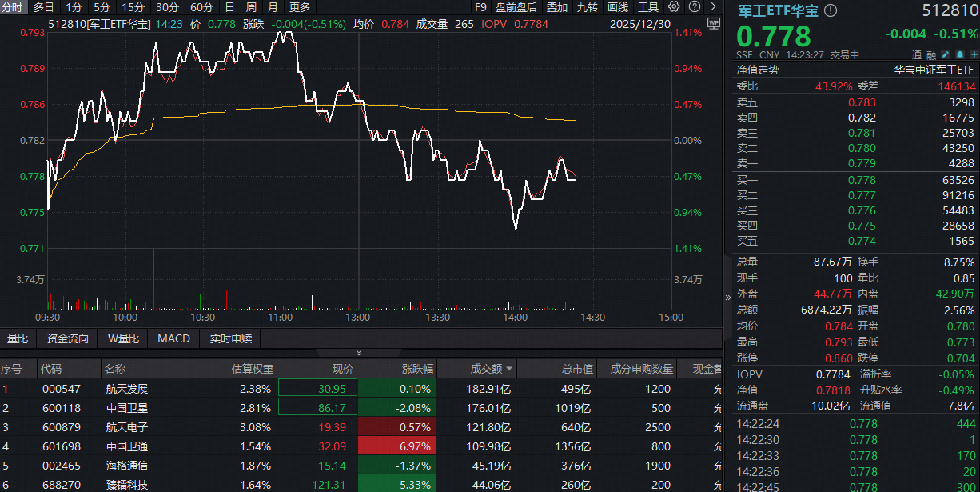This screenshot has height=492, width=980.
Task: Click the 通 connect badge
Action: (x=917, y=55)
